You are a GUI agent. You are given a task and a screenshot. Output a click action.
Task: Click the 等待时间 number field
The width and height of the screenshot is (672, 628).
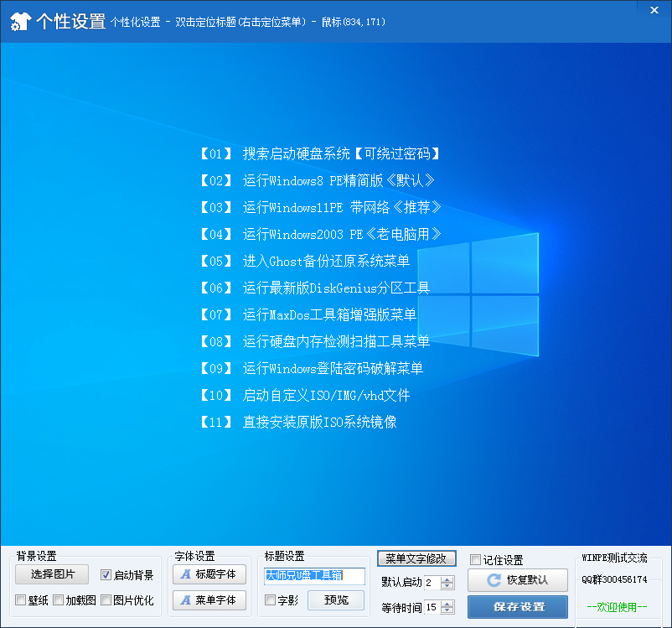click(x=432, y=607)
